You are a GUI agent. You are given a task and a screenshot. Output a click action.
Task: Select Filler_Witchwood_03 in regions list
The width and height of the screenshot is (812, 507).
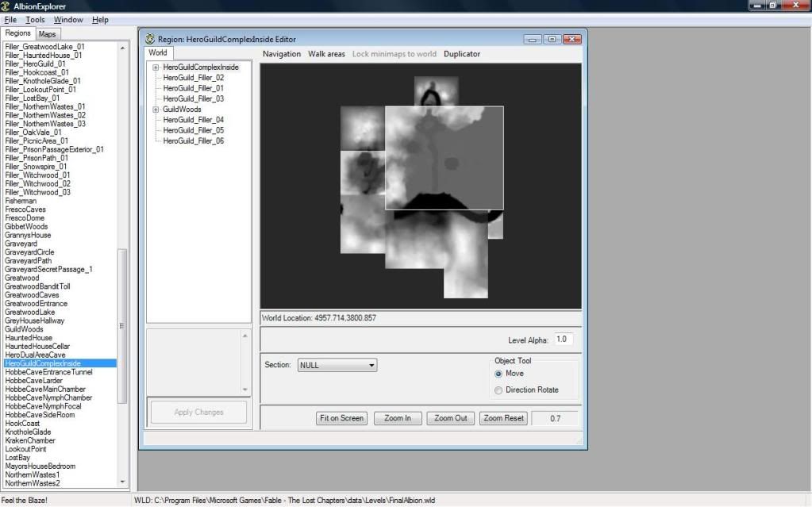point(38,193)
